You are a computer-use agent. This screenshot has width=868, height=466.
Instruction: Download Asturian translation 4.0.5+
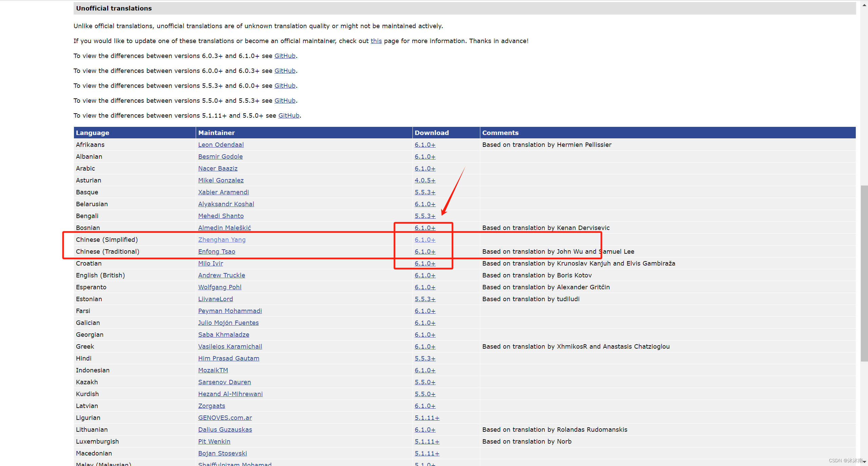click(425, 180)
